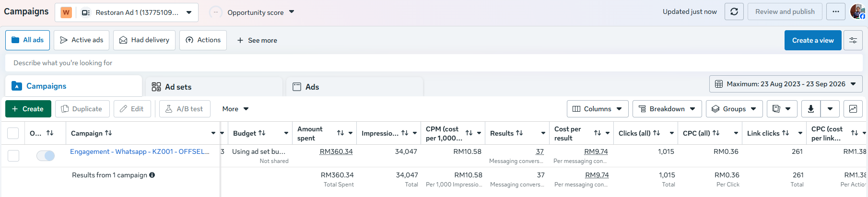Click the Create a view button

[x=813, y=40]
